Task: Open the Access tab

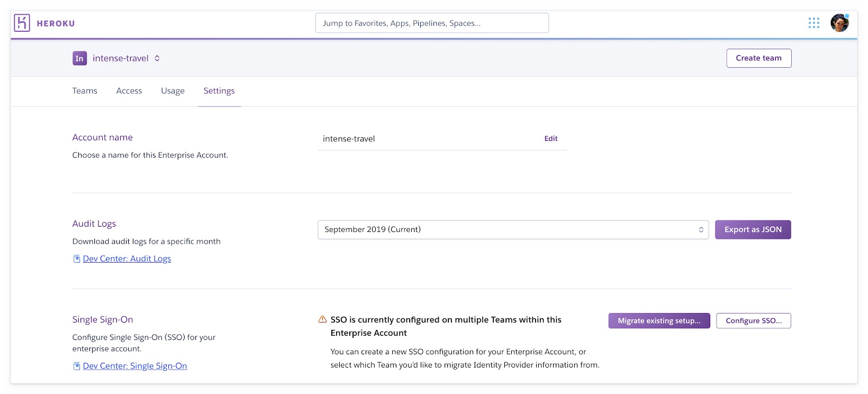Action: tap(129, 91)
